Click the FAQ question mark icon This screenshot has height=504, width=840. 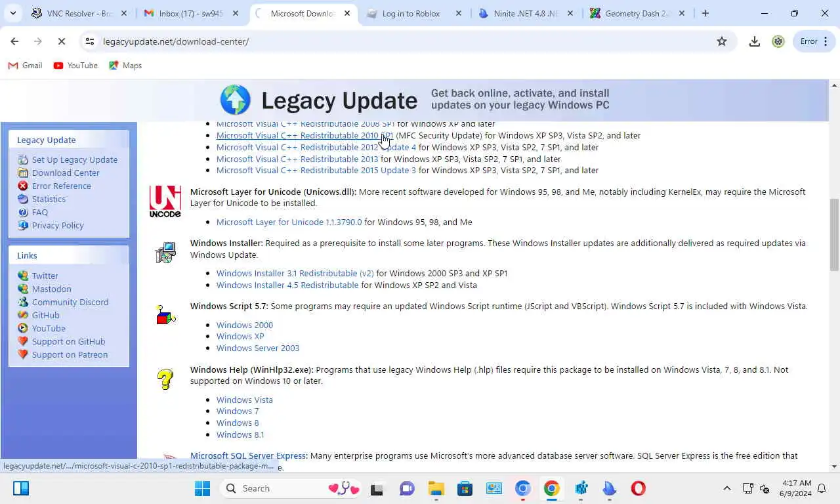click(23, 212)
